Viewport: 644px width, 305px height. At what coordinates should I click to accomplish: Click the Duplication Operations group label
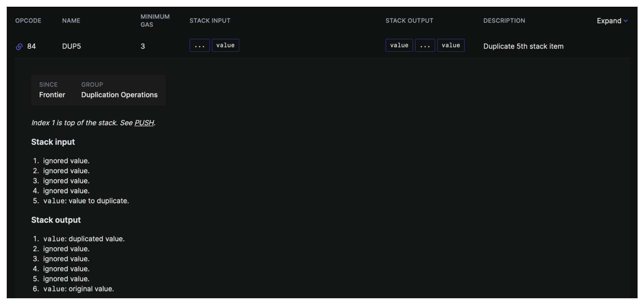click(119, 95)
